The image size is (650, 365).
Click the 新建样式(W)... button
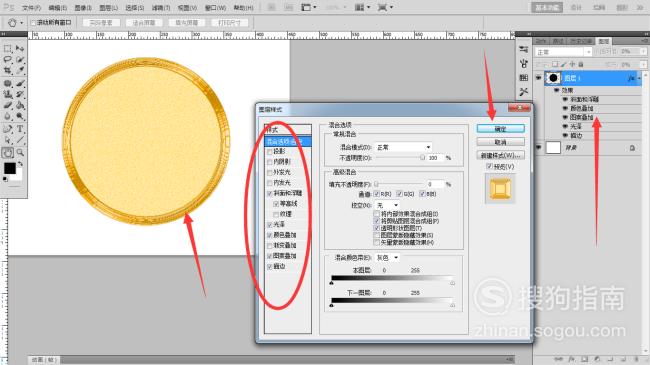[x=500, y=156]
